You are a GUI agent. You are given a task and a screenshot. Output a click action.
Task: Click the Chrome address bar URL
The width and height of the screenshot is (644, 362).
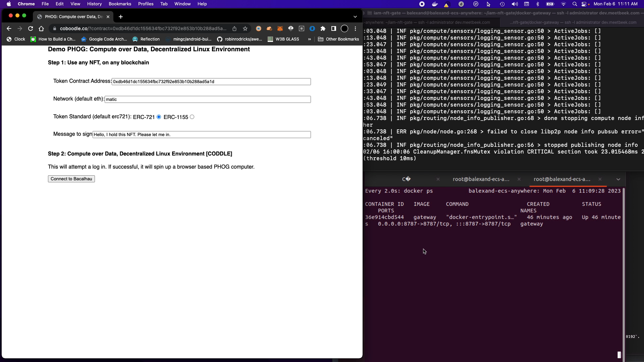point(143,29)
